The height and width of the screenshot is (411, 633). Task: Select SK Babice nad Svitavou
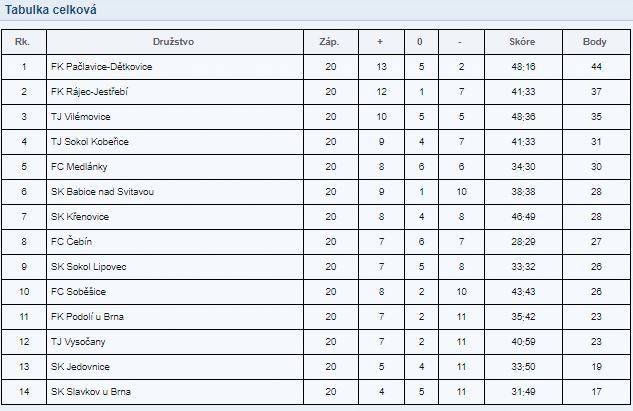(102, 192)
